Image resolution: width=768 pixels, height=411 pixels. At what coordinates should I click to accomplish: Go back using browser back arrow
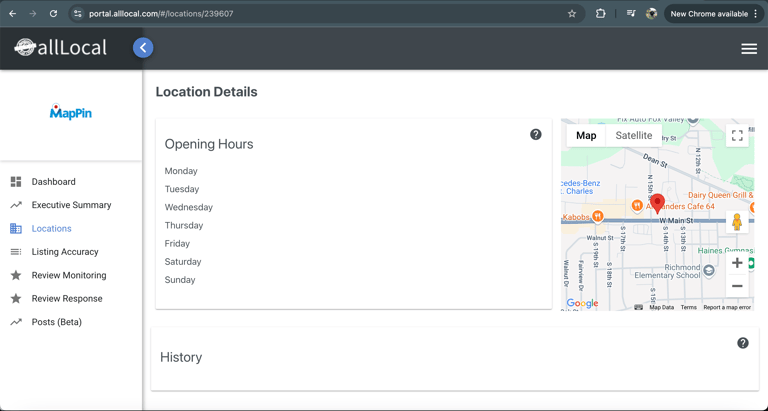click(x=13, y=14)
